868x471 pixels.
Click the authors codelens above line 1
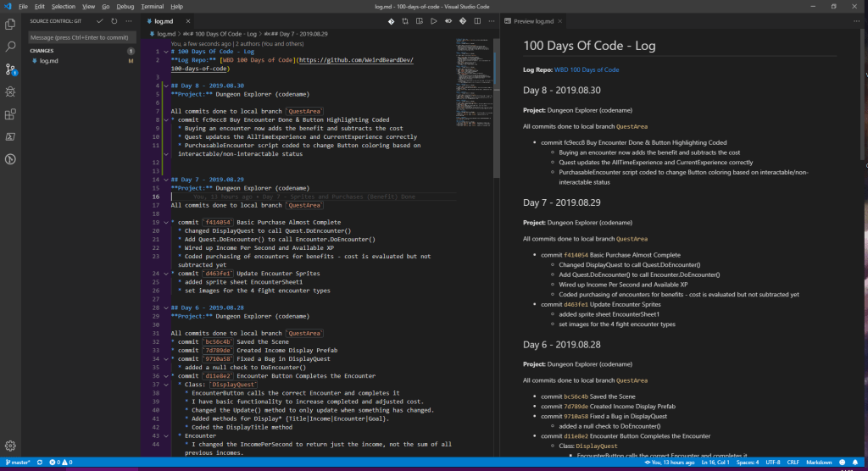click(237, 44)
